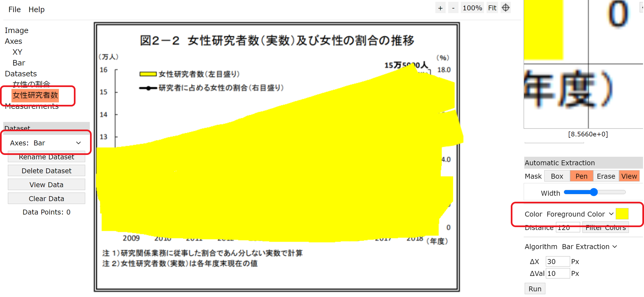Switch to the Erase mask tool

pyautogui.click(x=606, y=176)
